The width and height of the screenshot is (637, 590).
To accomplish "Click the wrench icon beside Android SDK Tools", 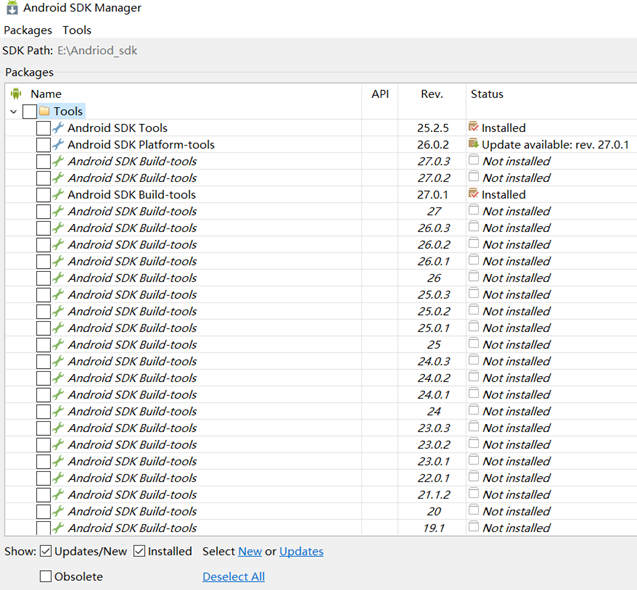I will point(58,128).
